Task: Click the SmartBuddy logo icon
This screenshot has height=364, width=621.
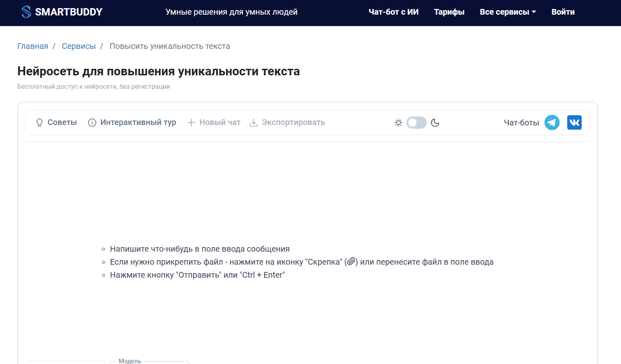Action: (x=26, y=12)
